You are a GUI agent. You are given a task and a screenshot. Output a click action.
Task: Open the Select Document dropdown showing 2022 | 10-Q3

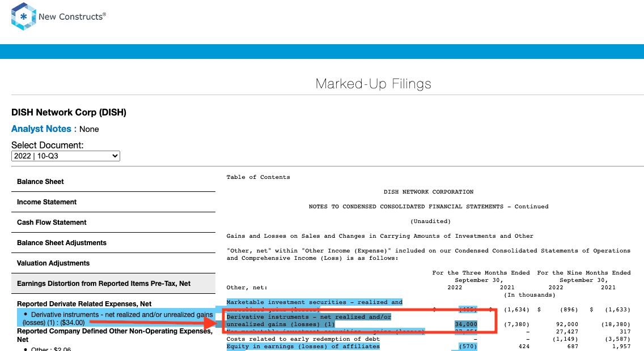66,156
